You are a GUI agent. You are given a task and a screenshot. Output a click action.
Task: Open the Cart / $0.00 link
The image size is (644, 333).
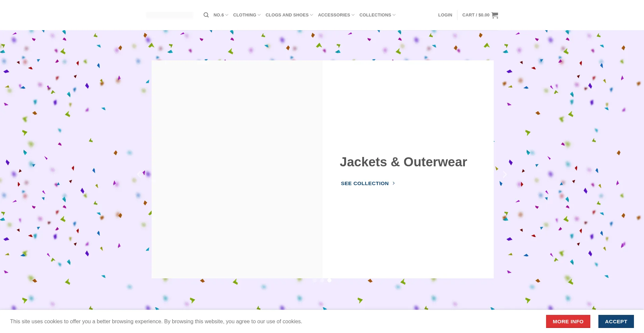click(480, 15)
